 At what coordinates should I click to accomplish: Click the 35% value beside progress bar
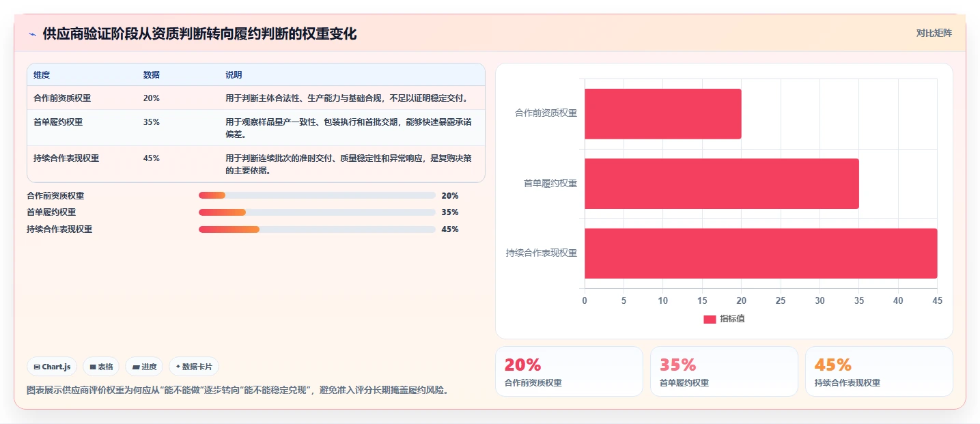point(450,212)
